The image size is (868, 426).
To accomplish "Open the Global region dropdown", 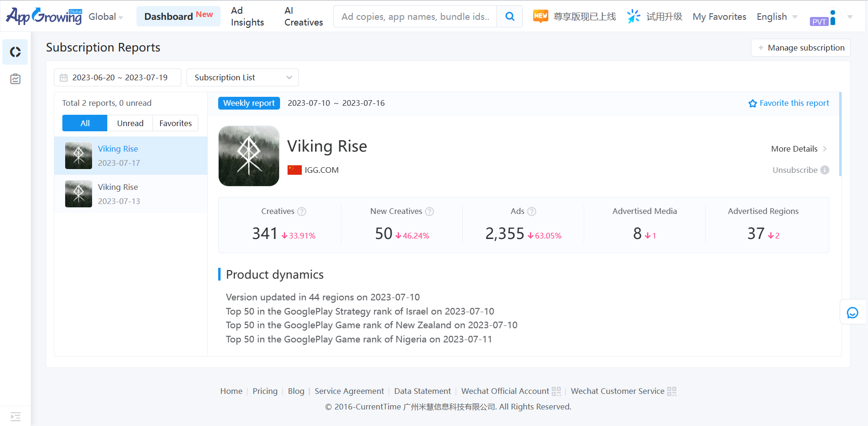I will (106, 17).
